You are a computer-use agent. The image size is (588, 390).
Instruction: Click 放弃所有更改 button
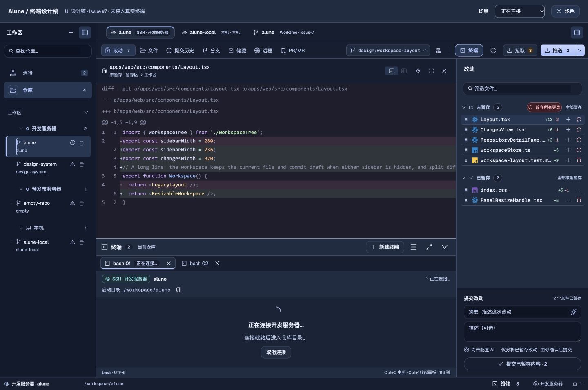tap(544, 107)
